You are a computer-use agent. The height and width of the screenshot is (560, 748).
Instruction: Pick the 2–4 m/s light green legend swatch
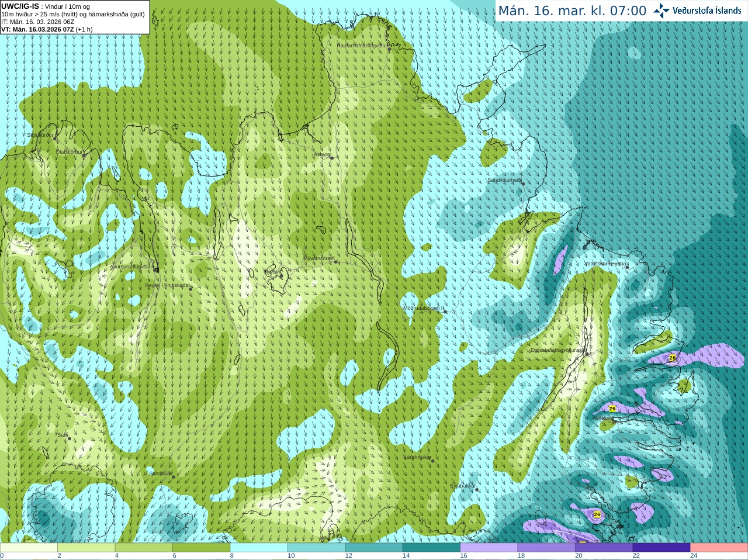click(x=86, y=548)
